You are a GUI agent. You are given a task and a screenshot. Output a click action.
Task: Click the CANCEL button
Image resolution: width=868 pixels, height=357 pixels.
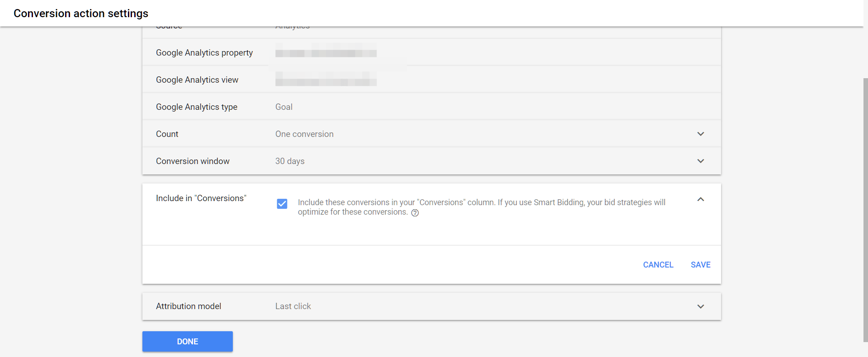coord(658,265)
